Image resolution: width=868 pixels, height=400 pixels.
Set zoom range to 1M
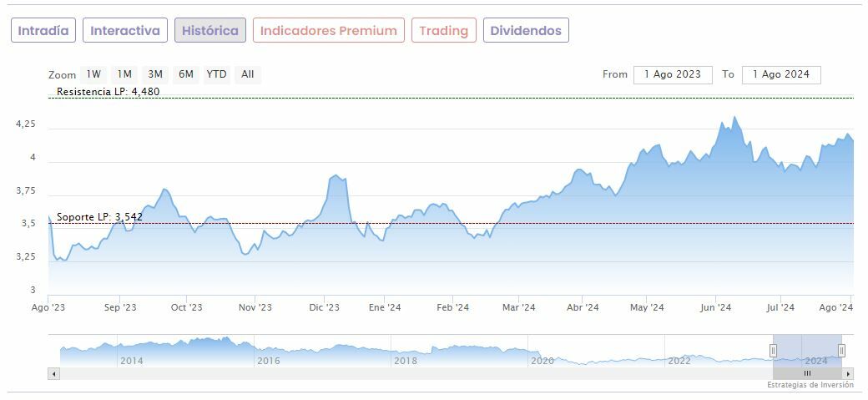tap(124, 74)
